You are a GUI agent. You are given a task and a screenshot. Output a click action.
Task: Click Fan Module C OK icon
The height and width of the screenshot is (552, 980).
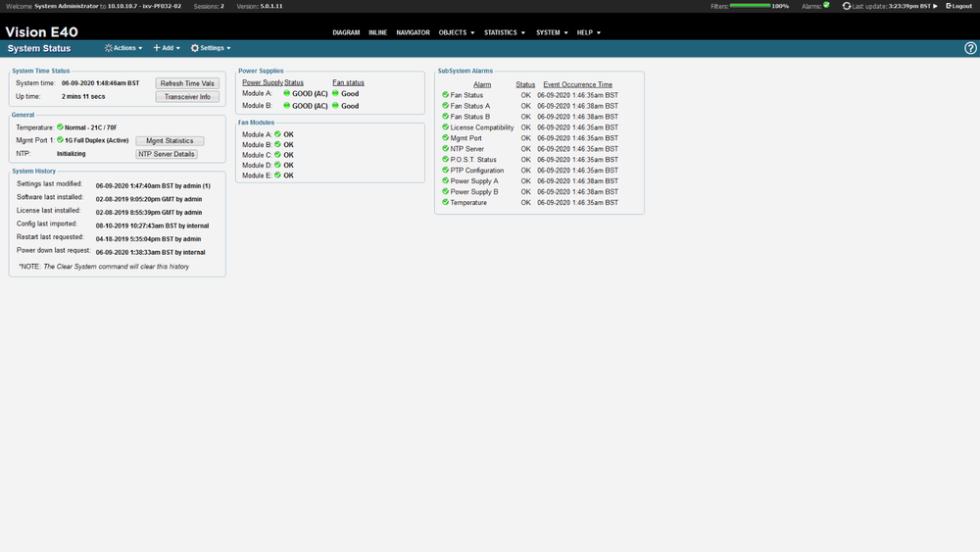coord(277,154)
